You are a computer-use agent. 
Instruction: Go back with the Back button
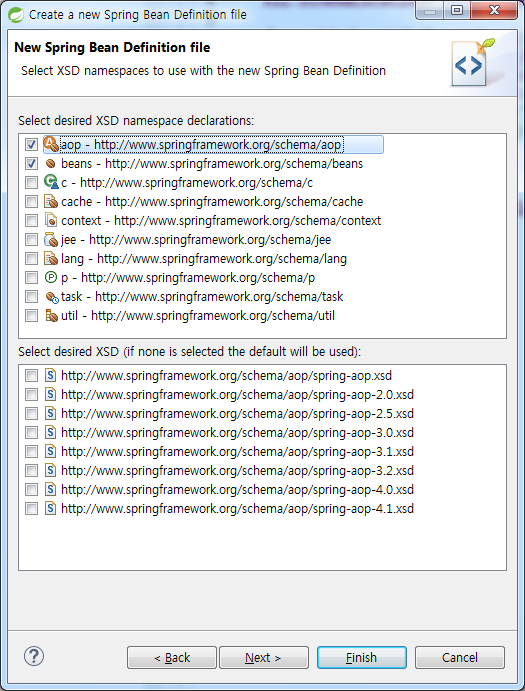[x=172, y=658]
